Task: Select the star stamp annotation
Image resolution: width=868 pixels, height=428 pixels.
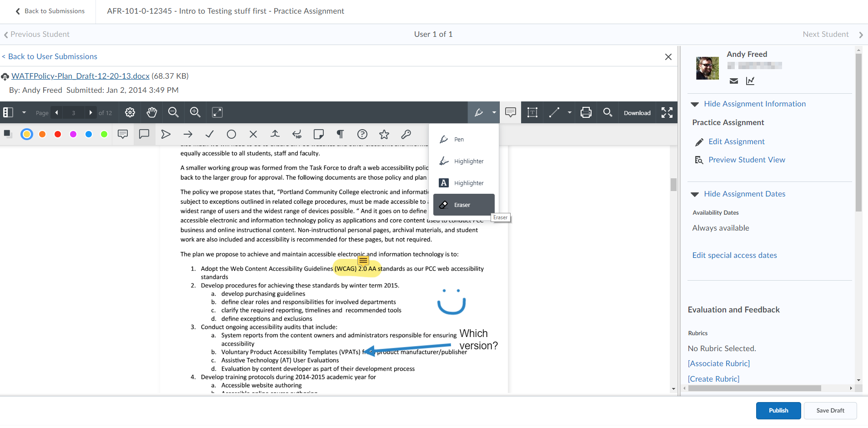Action: 384,134
